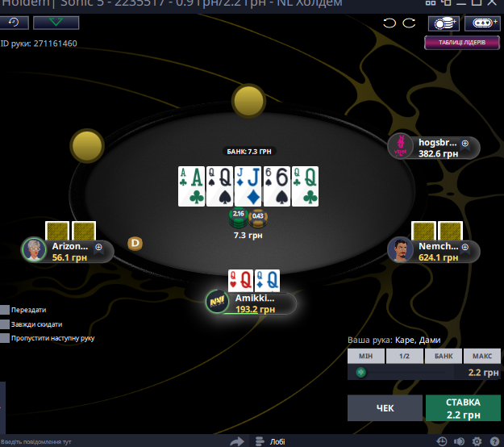Toggle the Завжди скидати checkbox
Viewport: 504px width, 447px height.
tap(5, 324)
